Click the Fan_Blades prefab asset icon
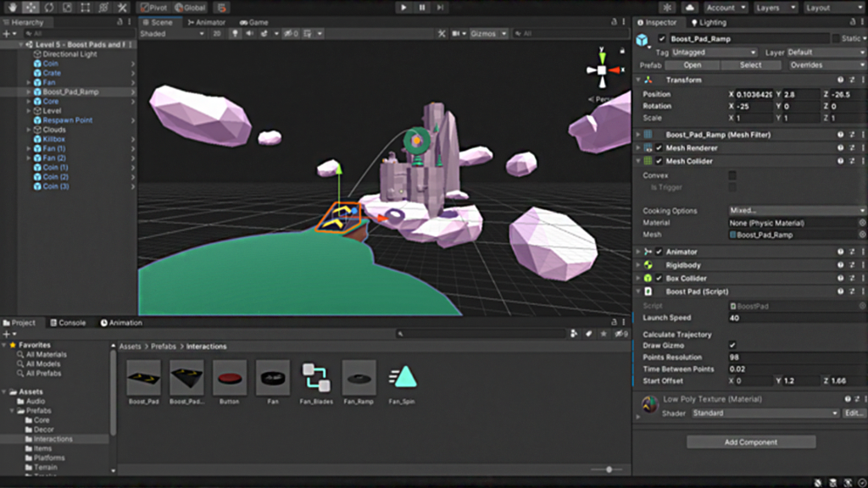Image resolution: width=868 pixels, height=488 pixels. tap(315, 378)
